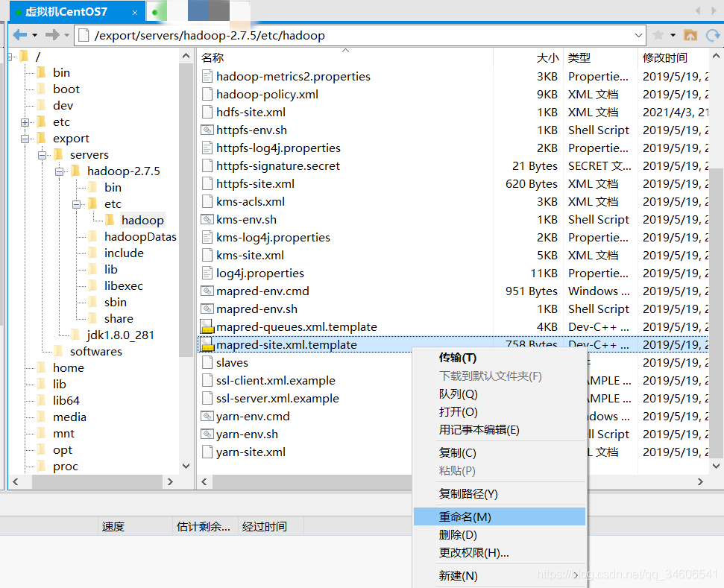Click the forward navigation arrow icon
Screen dimensions: 724x588
[52, 34]
